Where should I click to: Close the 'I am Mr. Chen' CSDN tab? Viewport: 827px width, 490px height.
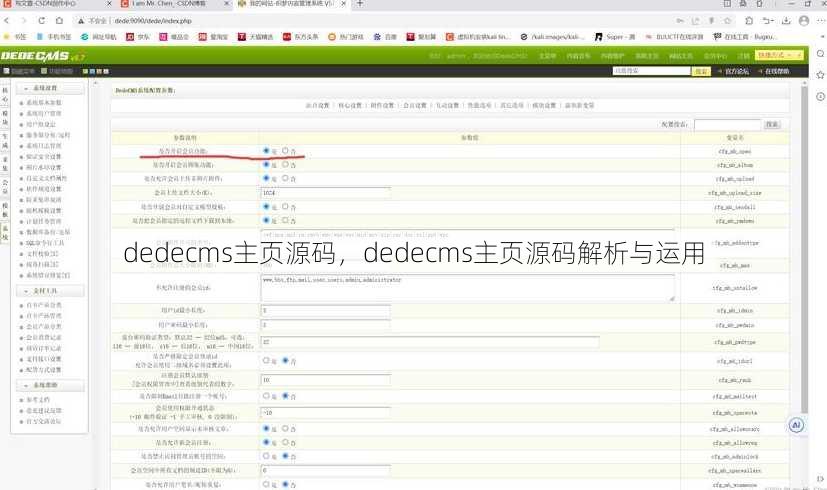click(x=227, y=4)
